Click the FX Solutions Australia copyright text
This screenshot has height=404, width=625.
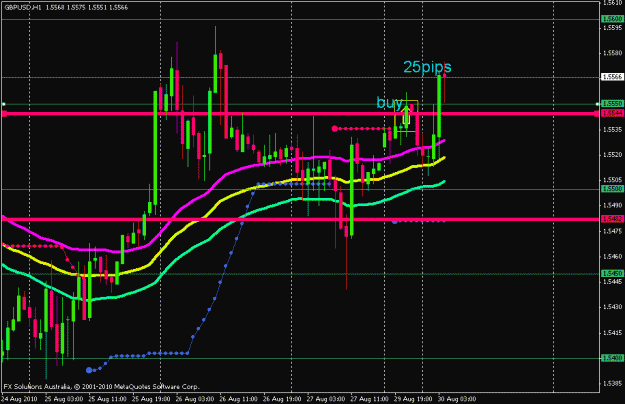click(x=102, y=386)
